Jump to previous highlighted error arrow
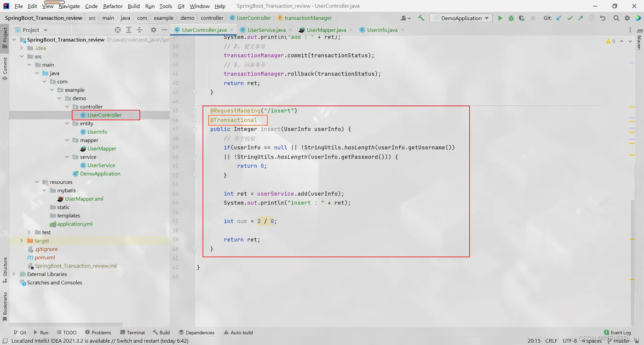The width and height of the screenshot is (644, 345). [621, 41]
